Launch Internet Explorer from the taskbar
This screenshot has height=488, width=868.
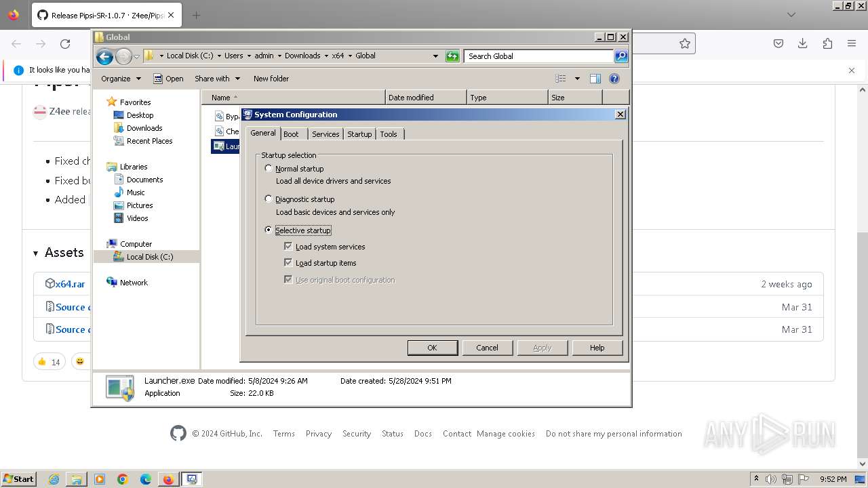54,479
